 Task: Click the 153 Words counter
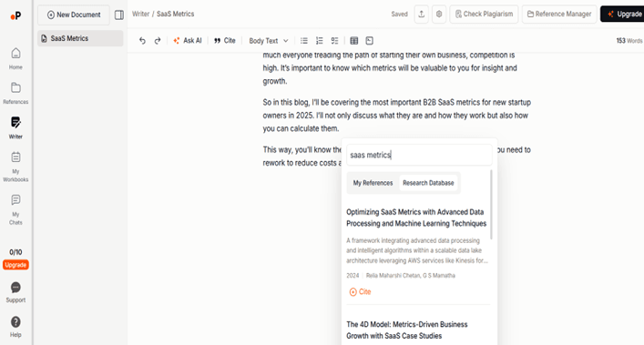click(629, 41)
